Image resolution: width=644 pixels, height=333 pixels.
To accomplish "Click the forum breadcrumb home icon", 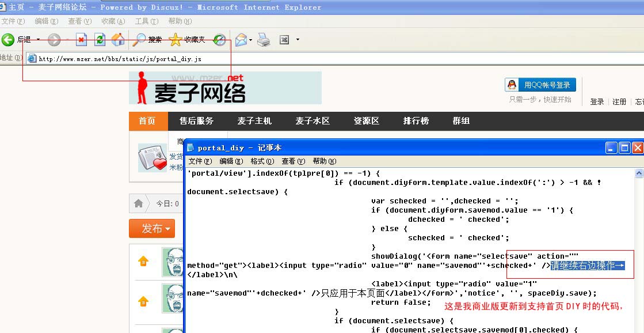I will 139,203.
